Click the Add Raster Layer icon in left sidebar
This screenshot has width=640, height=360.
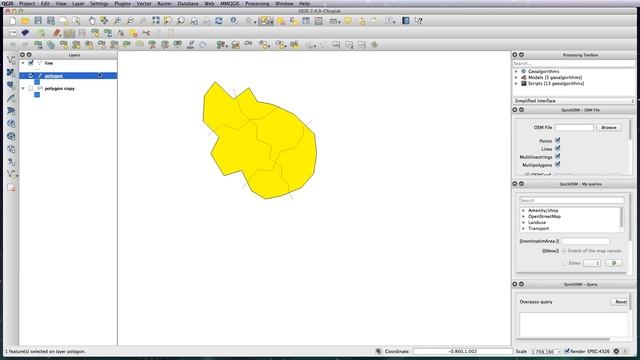pos(11,73)
